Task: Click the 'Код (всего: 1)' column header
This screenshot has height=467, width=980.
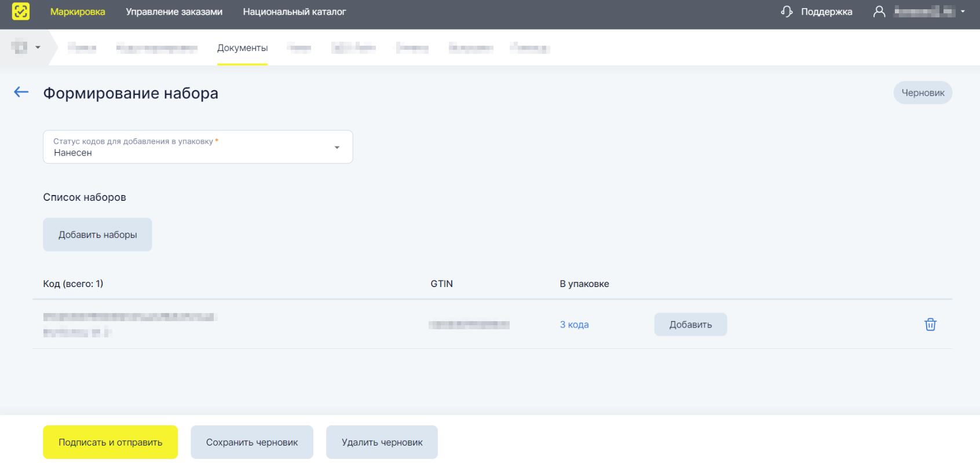Action: pyautogui.click(x=73, y=284)
